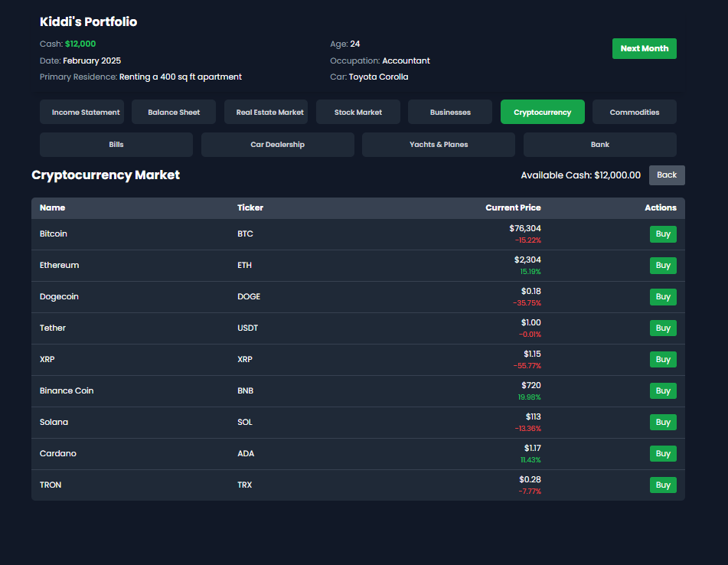Click the Name column header
The image size is (728, 565).
coord(53,207)
